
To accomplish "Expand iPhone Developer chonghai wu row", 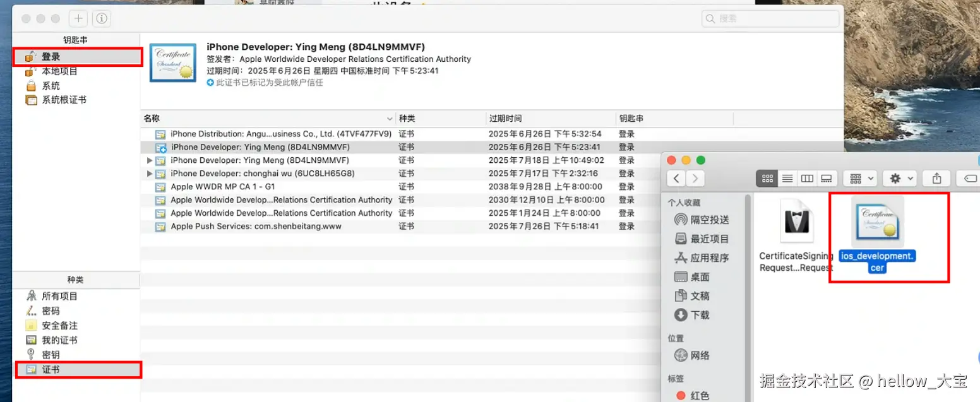I will pos(150,174).
